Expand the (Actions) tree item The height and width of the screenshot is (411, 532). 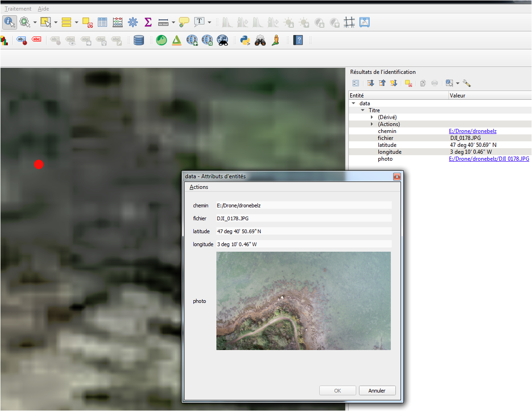tap(372, 124)
